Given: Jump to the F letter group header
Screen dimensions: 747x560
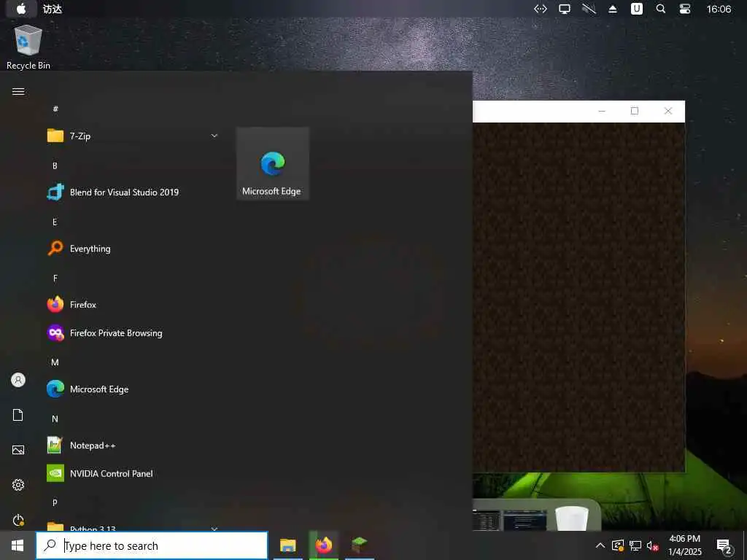Looking at the screenshot, I should point(55,278).
